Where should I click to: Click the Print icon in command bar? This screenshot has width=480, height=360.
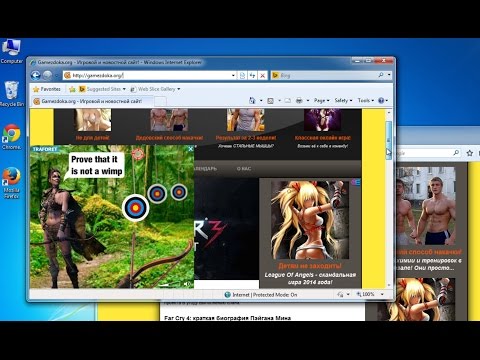(x=299, y=100)
